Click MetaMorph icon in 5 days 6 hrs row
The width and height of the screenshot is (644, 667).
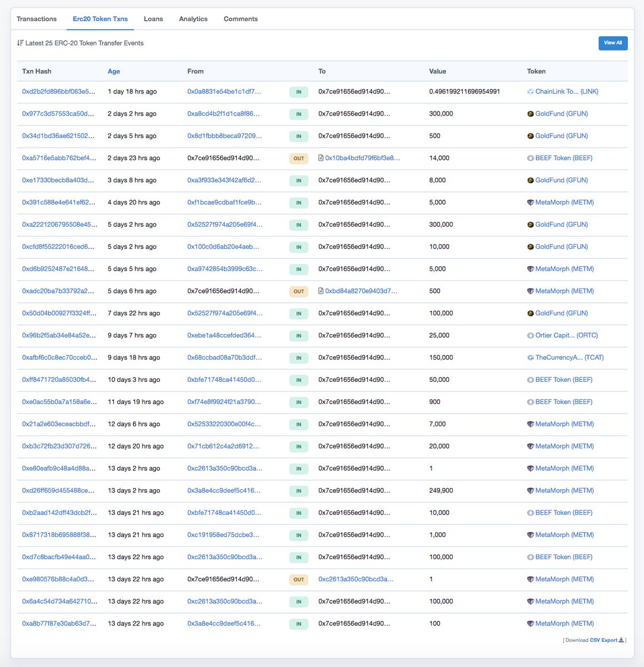tap(531, 291)
